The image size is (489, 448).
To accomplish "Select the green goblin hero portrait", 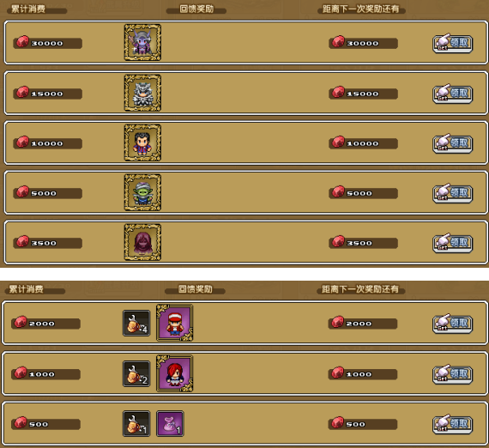I will click(142, 192).
